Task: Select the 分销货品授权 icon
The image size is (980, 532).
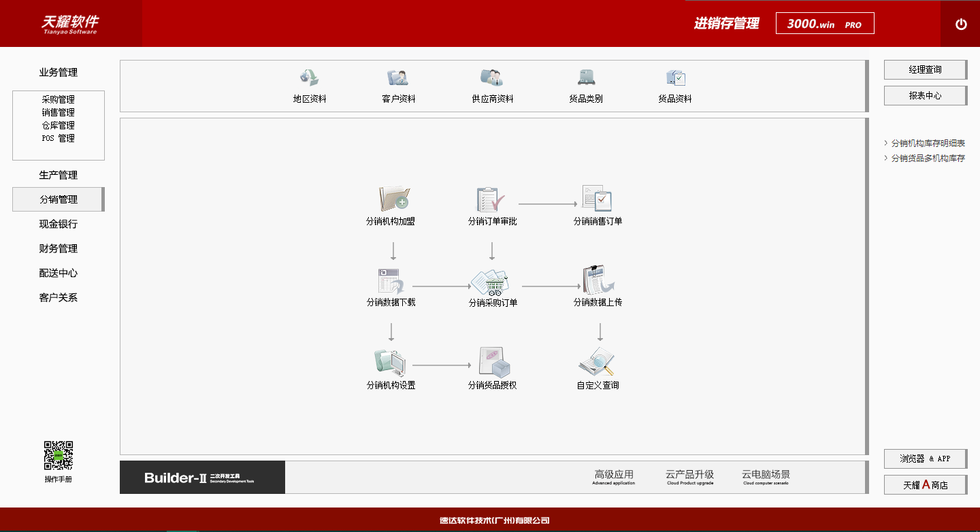Action: pos(494,362)
